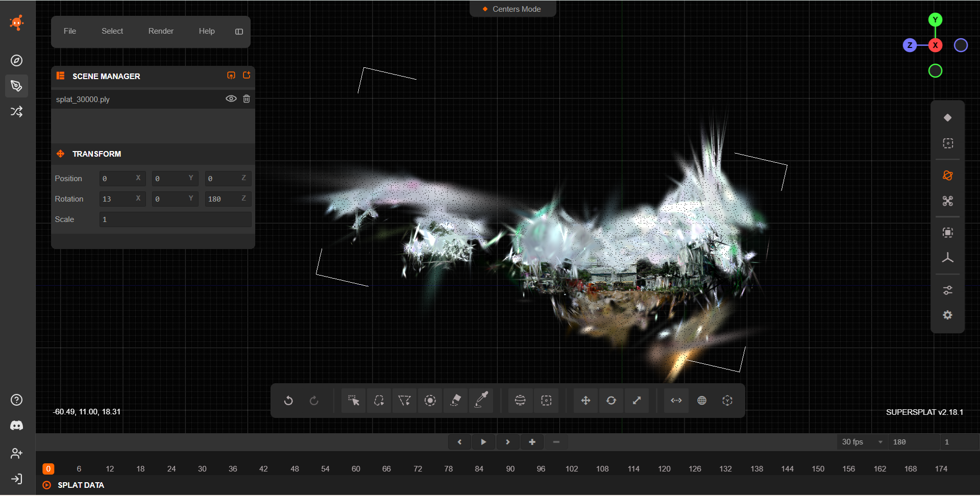Activate the measure tool

tap(676, 401)
